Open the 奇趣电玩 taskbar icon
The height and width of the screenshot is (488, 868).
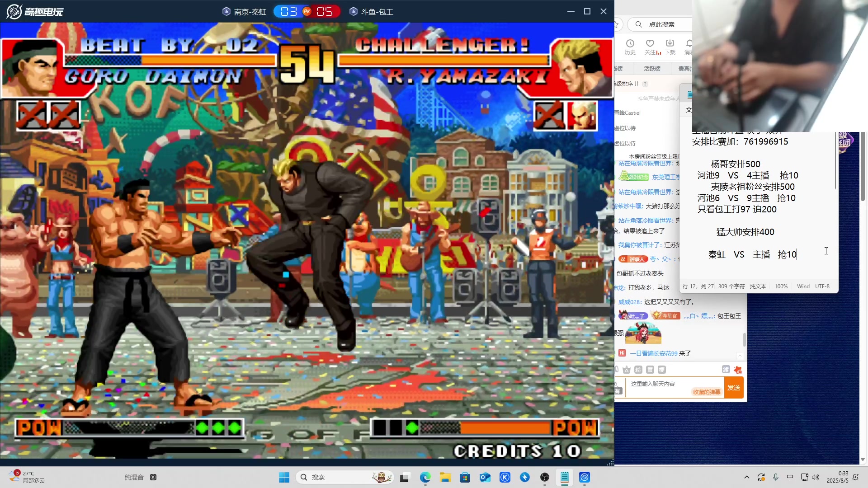coord(585,477)
